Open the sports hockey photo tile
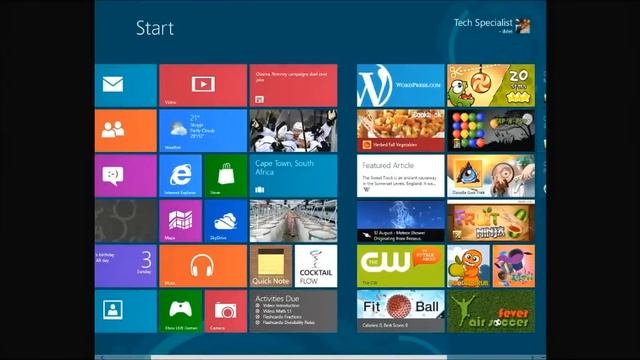 point(293,131)
